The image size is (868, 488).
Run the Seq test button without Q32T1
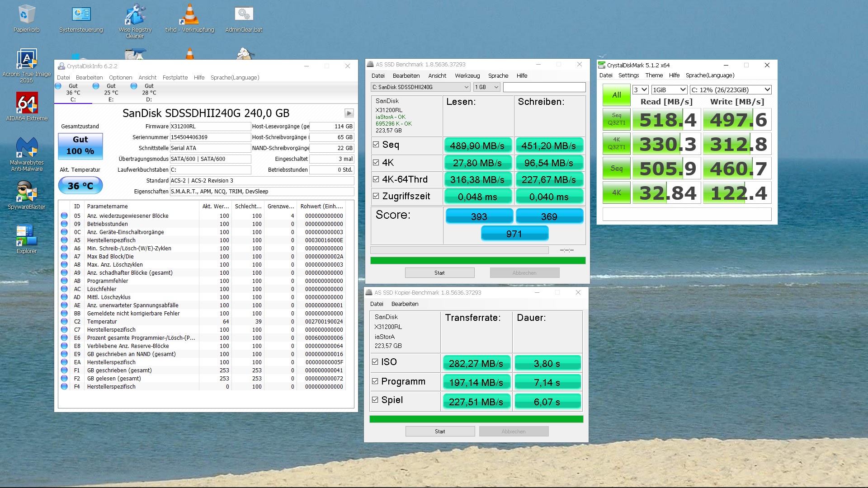(x=617, y=168)
